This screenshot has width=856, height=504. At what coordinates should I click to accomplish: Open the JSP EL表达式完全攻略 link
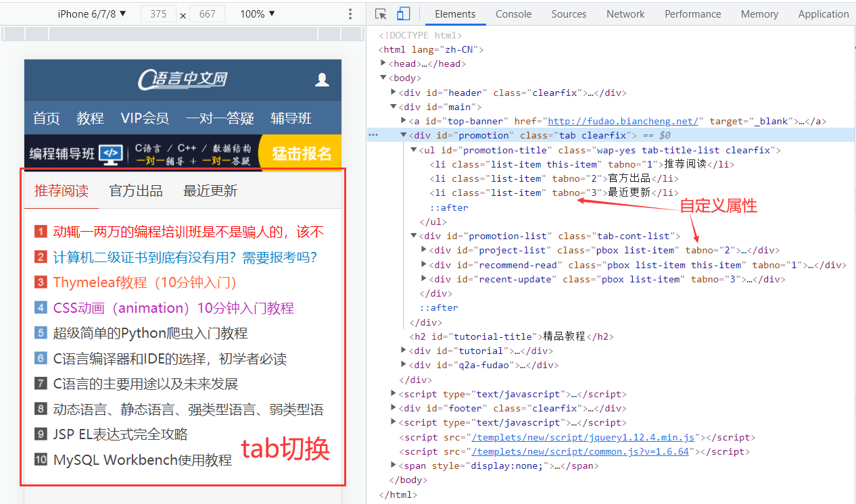pos(121,434)
